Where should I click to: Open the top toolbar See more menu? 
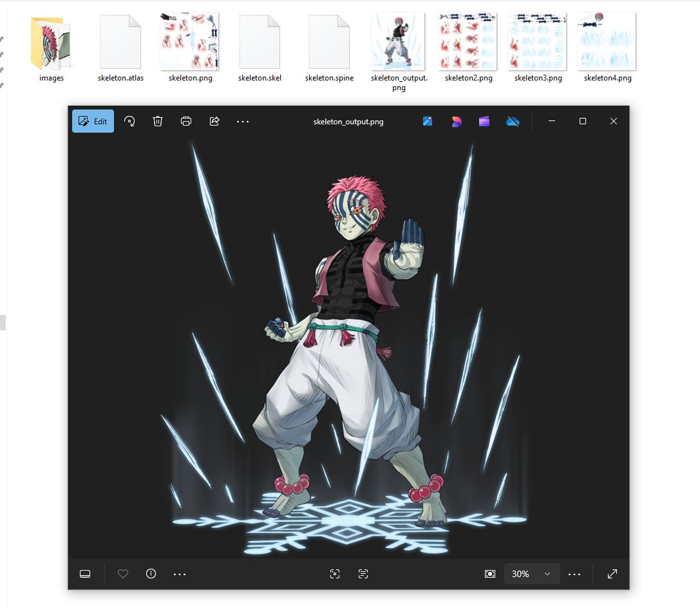click(243, 121)
